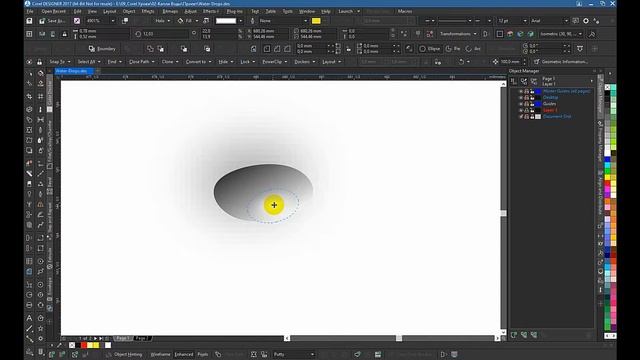Click the Intersect shapes icon

(184, 49)
